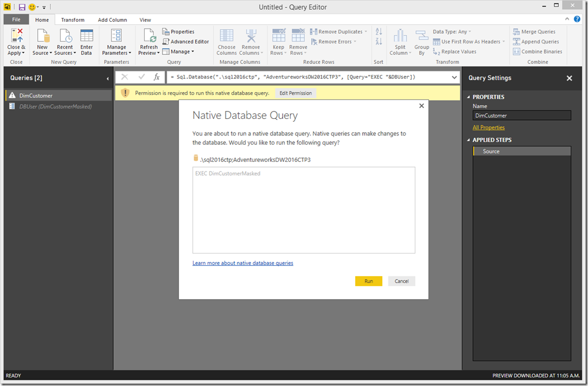Image resolution: width=588 pixels, height=386 pixels.
Task: Click Append Queries
Action: (536, 42)
